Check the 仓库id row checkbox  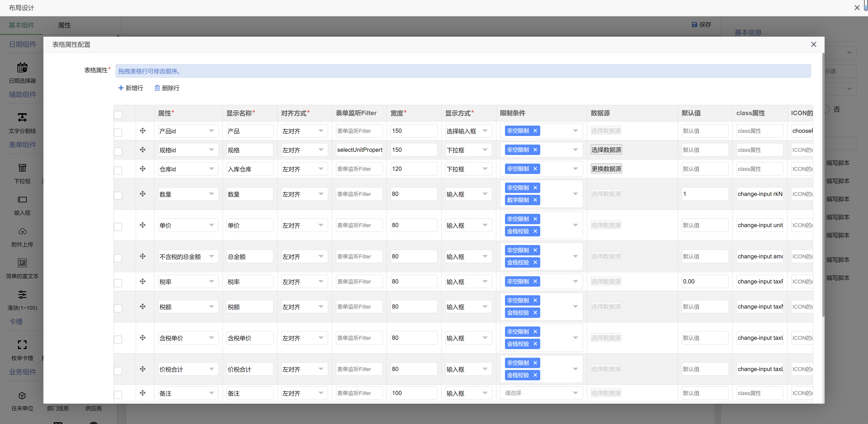118,170
